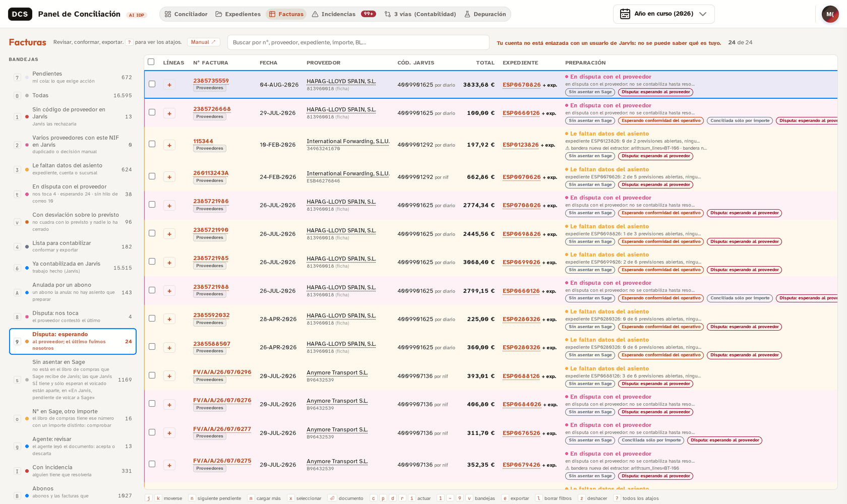Open Anymore Transport S.L. on invoice 0275
847x504 pixels.
(x=337, y=461)
